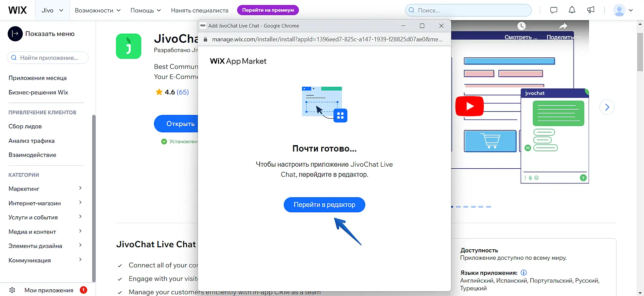This screenshot has height=296, width=644.
Task: Click the settings gear by Мои приложения
Action: point(12,290)
